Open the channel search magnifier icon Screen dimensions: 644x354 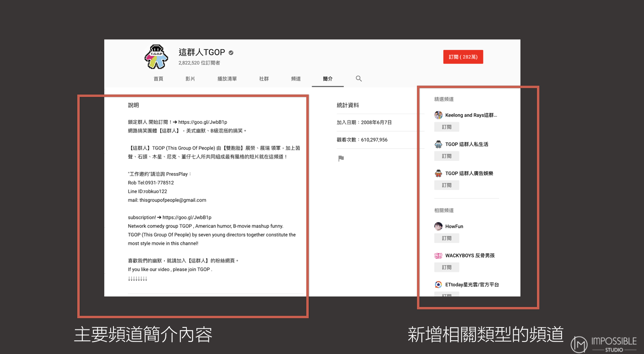pos(359,78)
